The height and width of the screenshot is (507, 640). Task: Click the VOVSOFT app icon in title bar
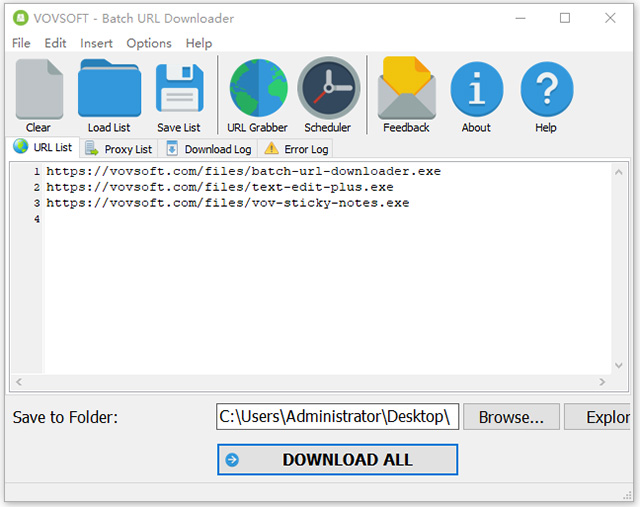[x=21, y=18]
